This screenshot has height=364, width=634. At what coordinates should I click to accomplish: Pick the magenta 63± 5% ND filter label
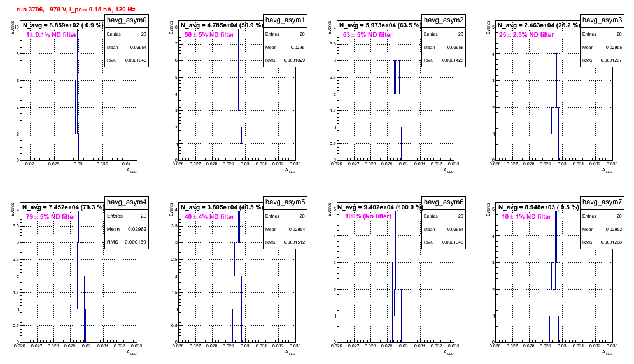click(368, 35)
